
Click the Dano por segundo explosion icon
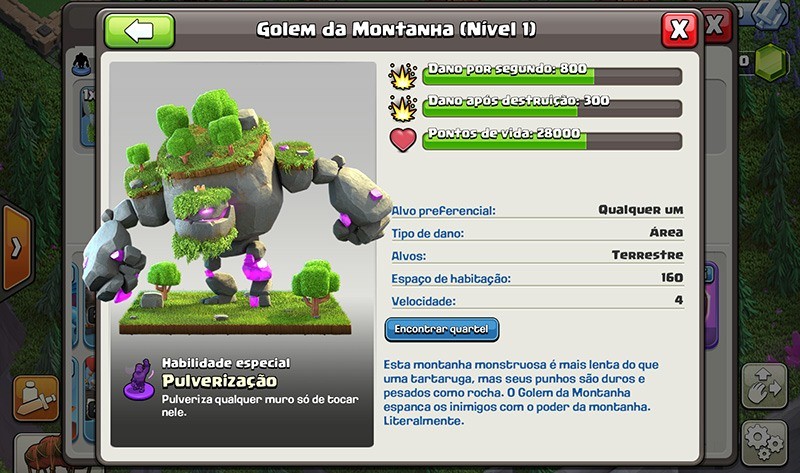(x=403, y=77)
